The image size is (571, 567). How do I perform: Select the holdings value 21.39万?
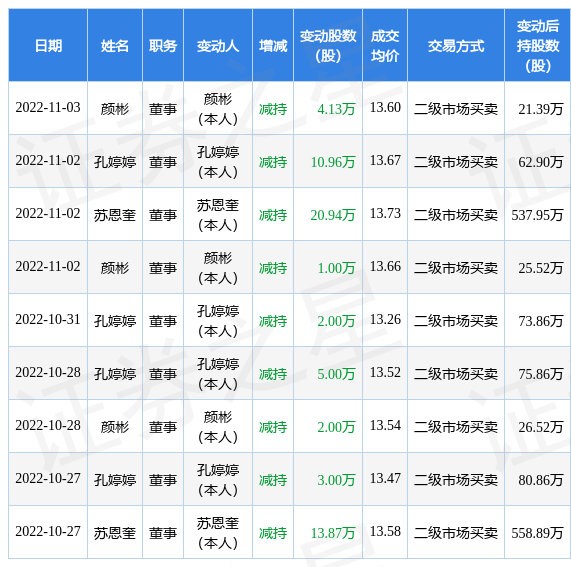tap(541, 109)
